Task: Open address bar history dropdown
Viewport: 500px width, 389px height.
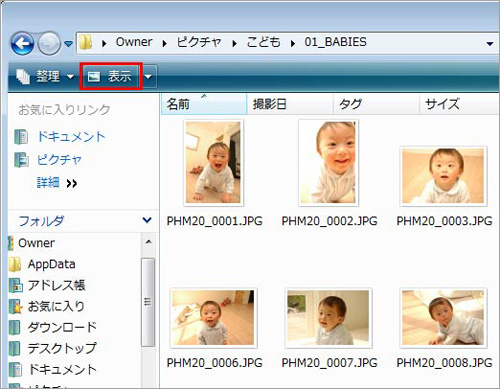Action: [490, 44]
